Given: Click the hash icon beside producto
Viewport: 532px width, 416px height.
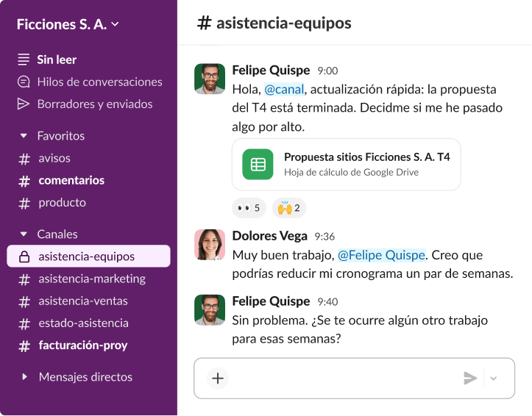Looking at the screenshot, I should [24, 203].
